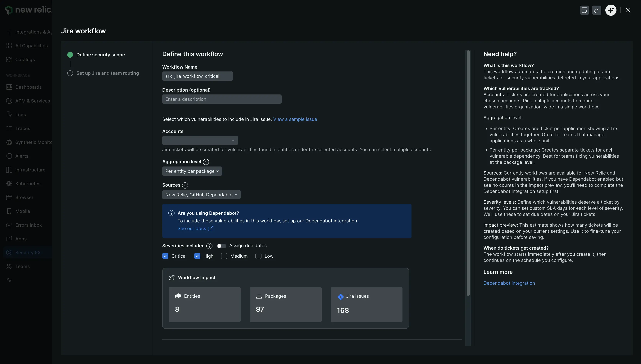The width and height of the screenshot is (641, 364).
Task: Click the Workflow Impact rocket icon
Action: point(172,278)
